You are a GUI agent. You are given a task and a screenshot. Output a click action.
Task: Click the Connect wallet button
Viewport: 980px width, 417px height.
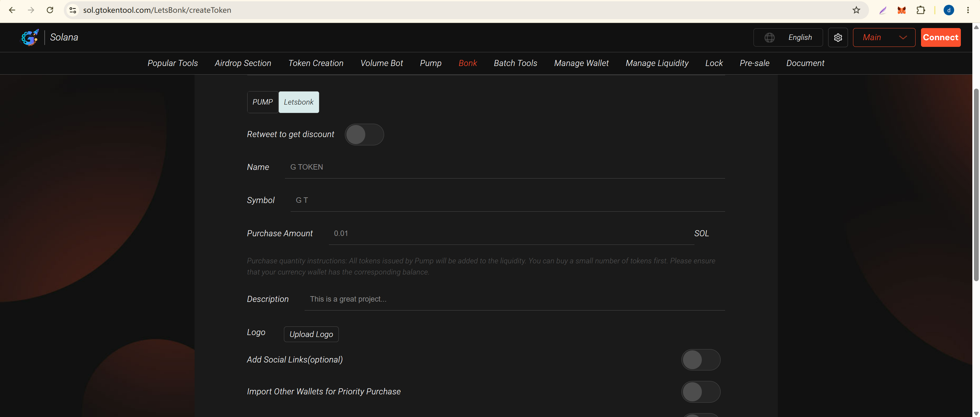click(940, 38)
